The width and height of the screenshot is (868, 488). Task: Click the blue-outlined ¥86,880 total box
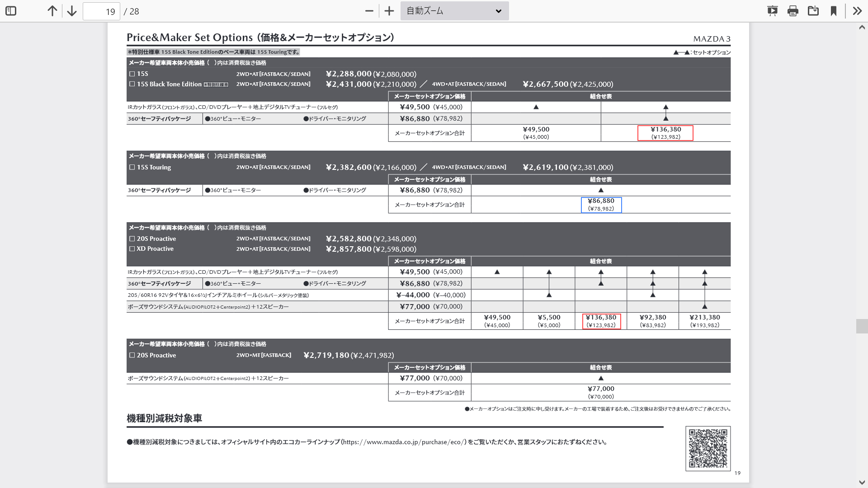601,205
